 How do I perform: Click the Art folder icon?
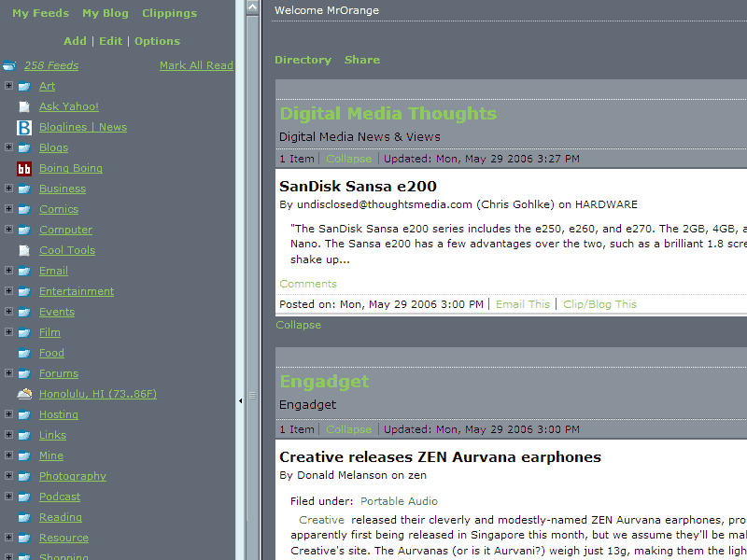tap(24, 87)
